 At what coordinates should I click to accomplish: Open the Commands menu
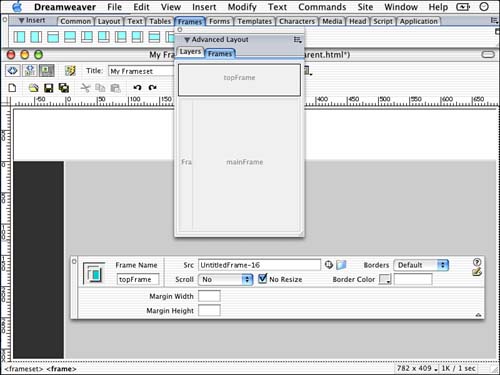tap(322, 7)
